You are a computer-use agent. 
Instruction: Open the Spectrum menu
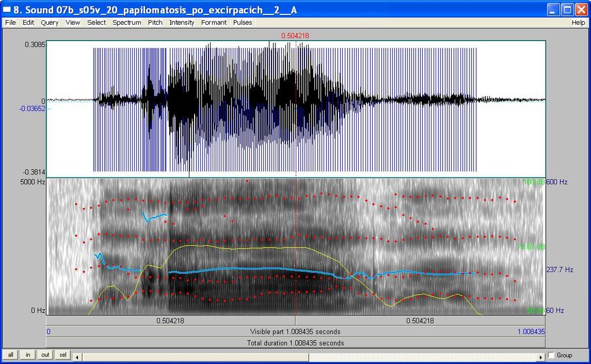[x=127, y=23]
